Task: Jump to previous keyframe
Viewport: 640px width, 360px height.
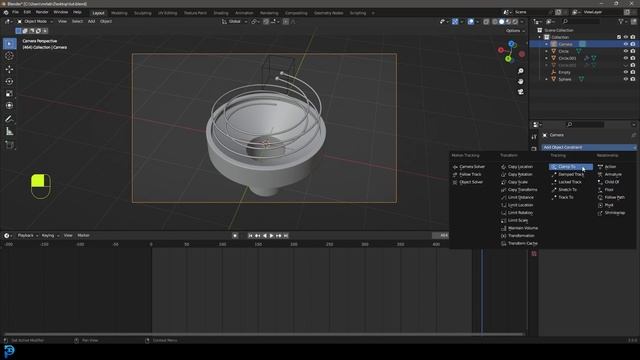Action: tap(258, 236)
